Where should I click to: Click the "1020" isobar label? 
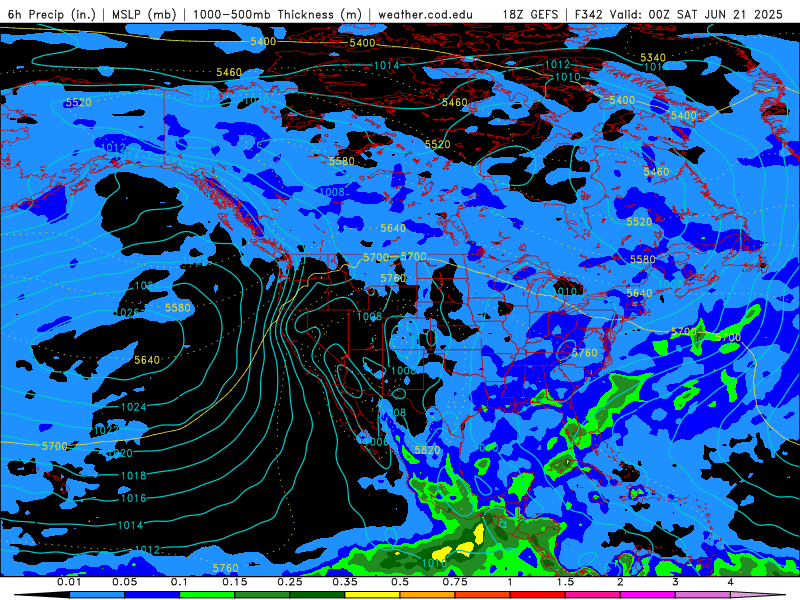[x=120, y=453]
